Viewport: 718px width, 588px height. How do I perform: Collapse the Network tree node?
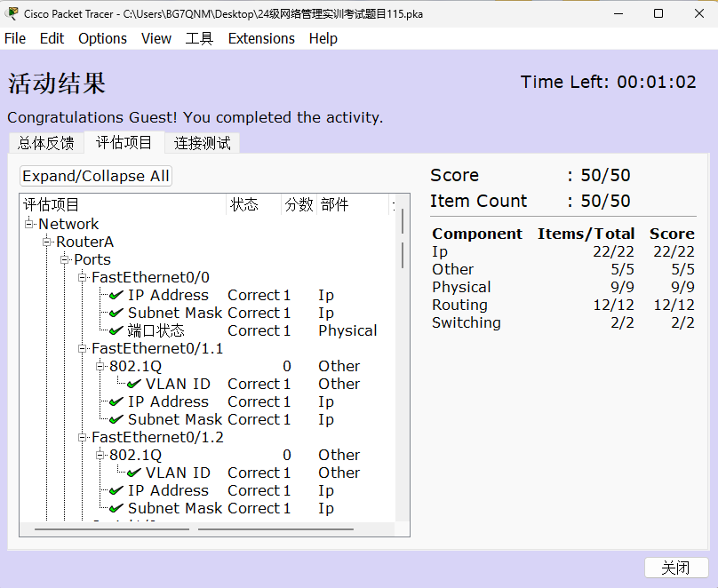(29, 224)
